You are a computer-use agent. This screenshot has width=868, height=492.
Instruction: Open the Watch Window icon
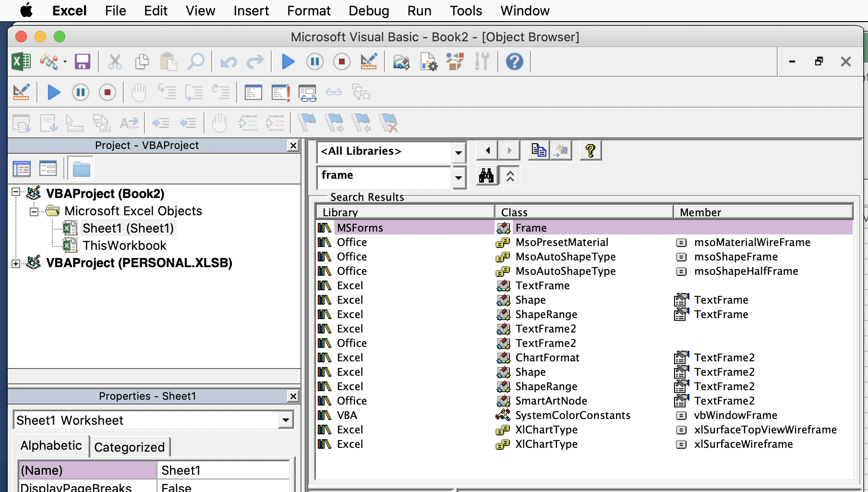(307, 92)
